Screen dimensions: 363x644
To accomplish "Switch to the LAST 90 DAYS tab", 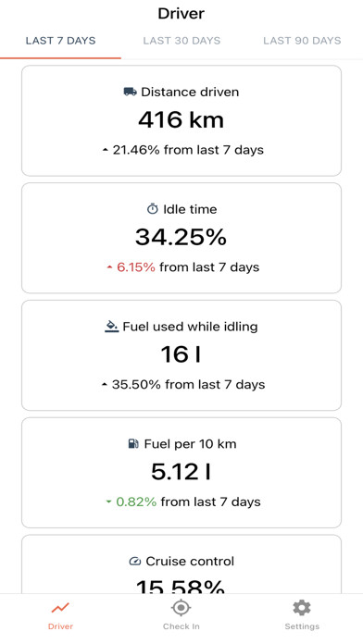I will tap(302, 41).
